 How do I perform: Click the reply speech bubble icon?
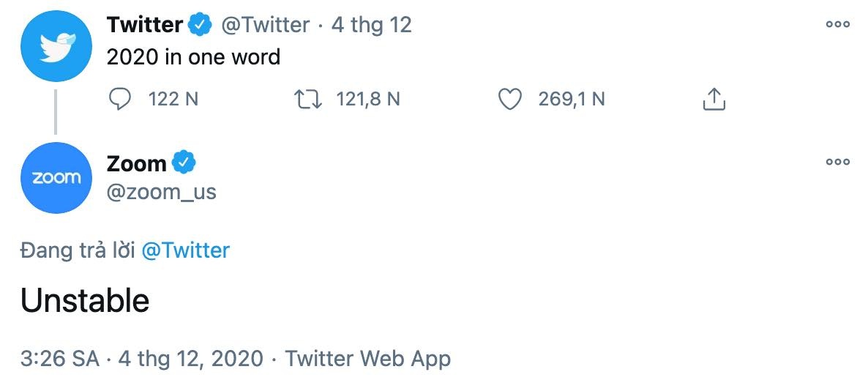tap(119, 99)
